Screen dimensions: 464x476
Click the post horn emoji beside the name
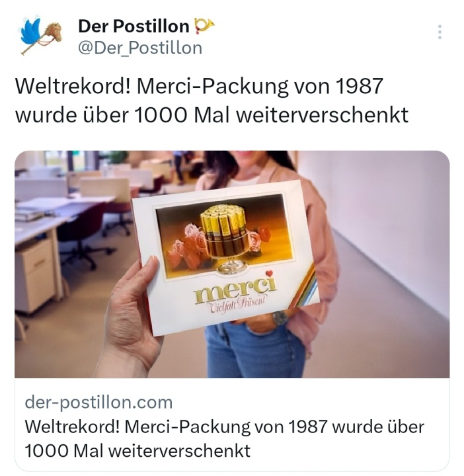204,26
